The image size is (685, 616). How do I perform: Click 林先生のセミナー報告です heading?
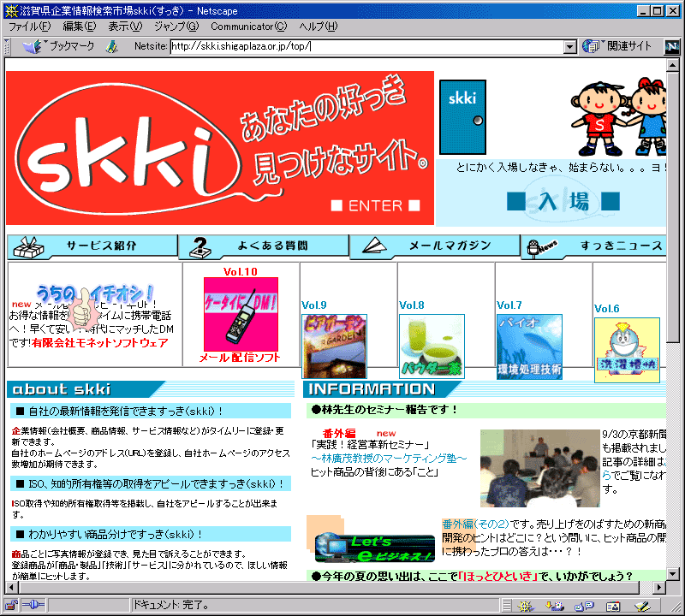(384, 410)
